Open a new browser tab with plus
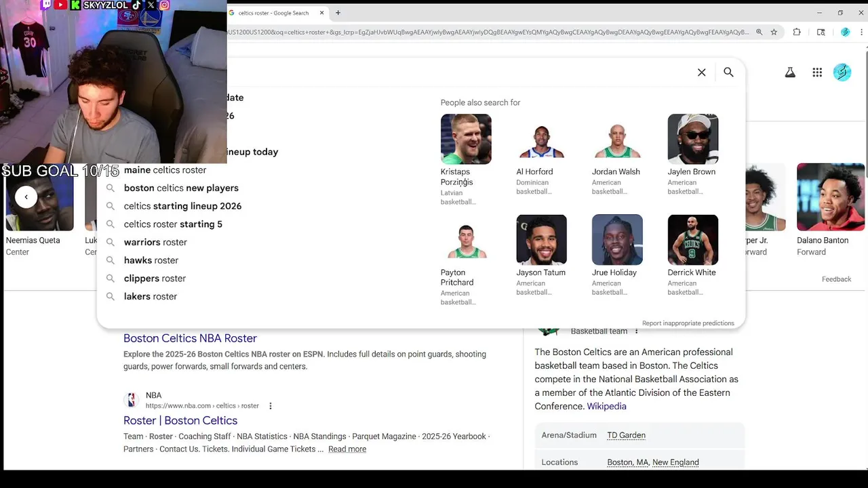868x488 pixels. click(x=338, y=12)
